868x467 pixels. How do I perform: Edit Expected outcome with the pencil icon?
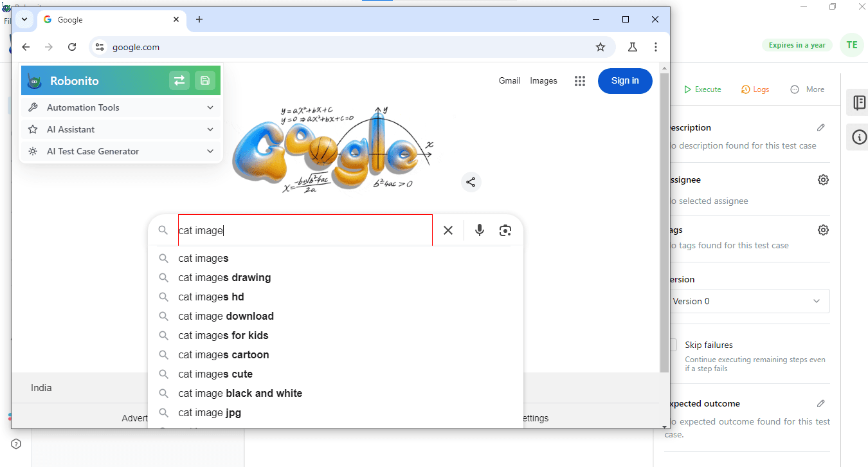pyautogui.click(x=821, y=403)
